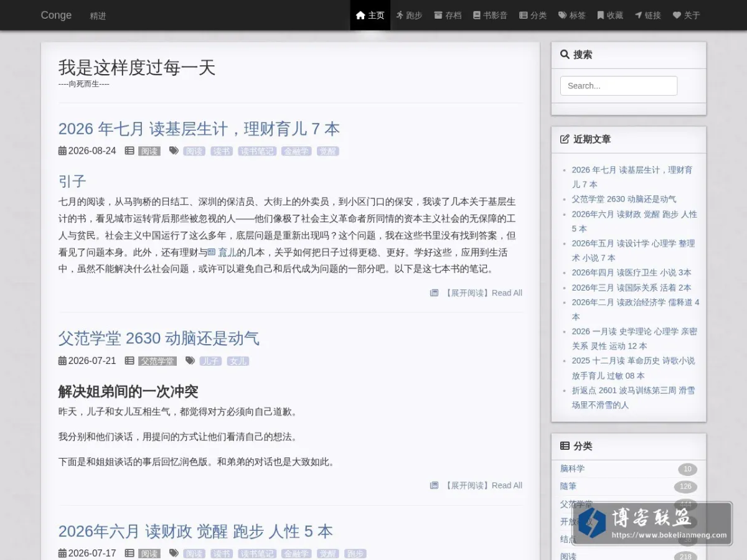The height and width of the screenshot is (560, 747).
Task: Open recent post 2026年二月 读政治经济学 儒释道 4 本
Action: pyautogui.click(x=636, y=309)
